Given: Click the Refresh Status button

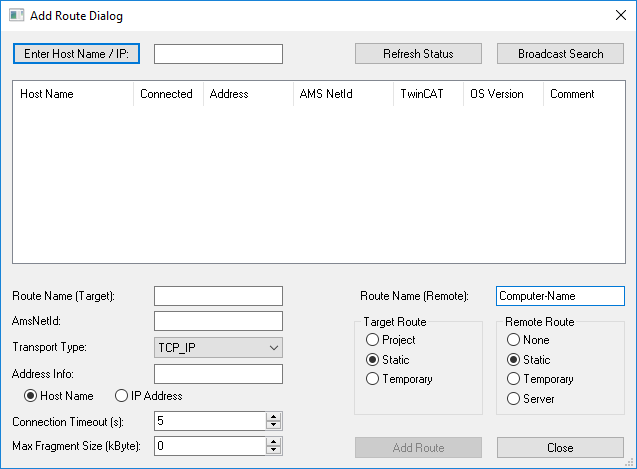Looking at the screenshot, I should tap(418, 54).
